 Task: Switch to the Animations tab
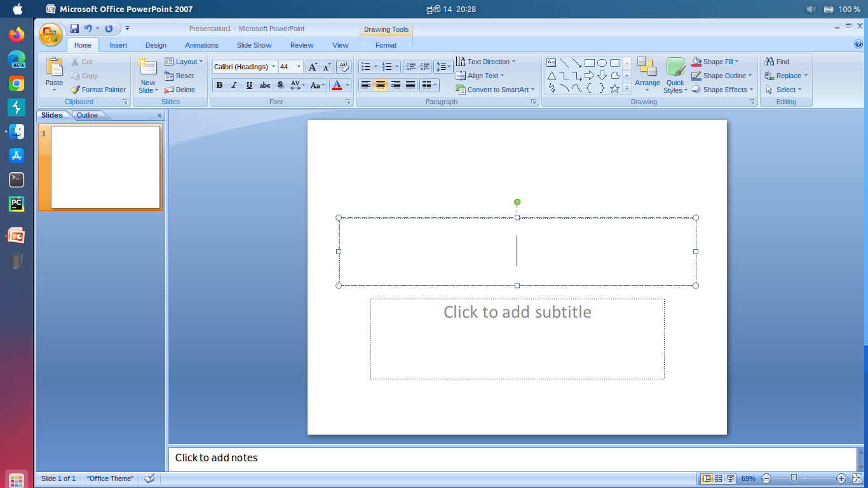(x=201, y=45)
